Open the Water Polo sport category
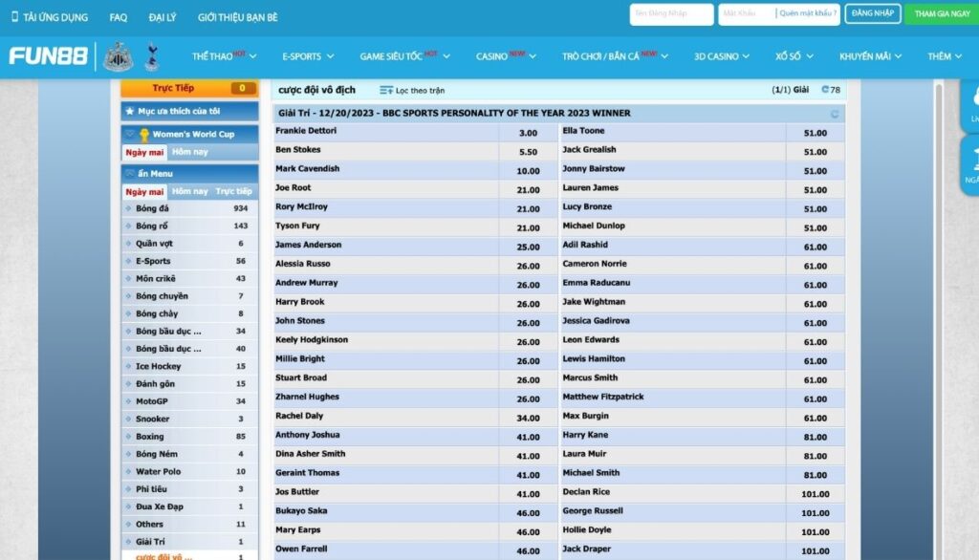979x560 pixels. coord(189,471)
